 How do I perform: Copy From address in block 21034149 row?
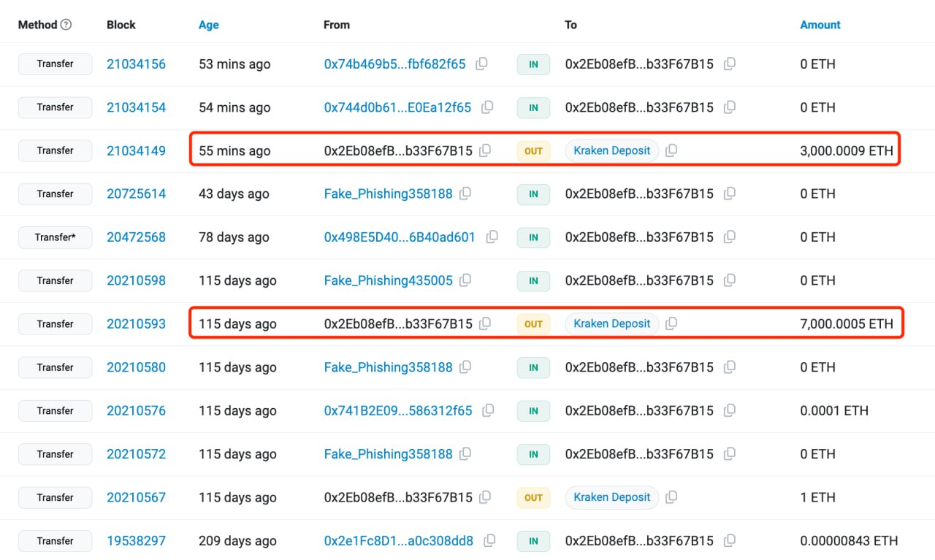484,151
